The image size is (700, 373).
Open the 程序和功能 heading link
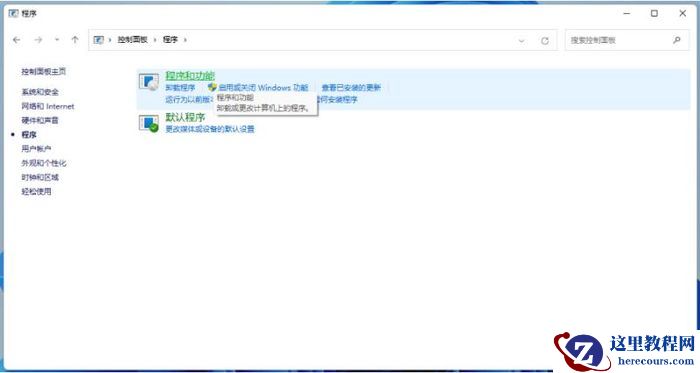click(190, 75)
